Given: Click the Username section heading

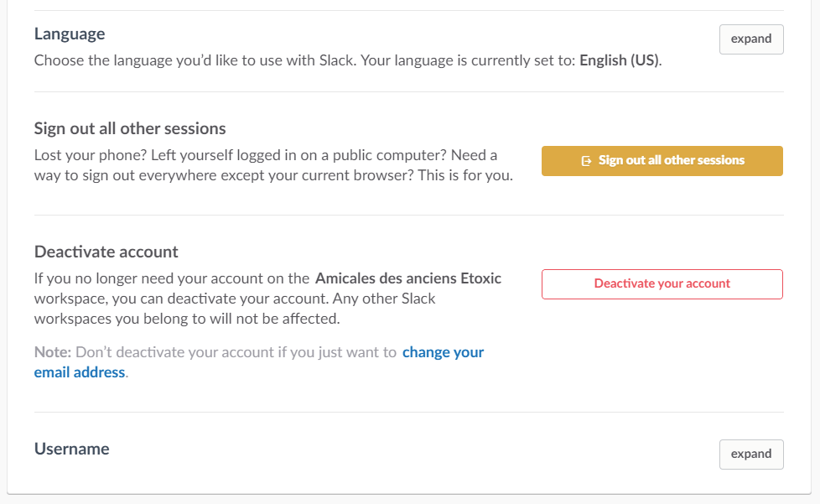Looking at the screenshot, I should [71, 449].
